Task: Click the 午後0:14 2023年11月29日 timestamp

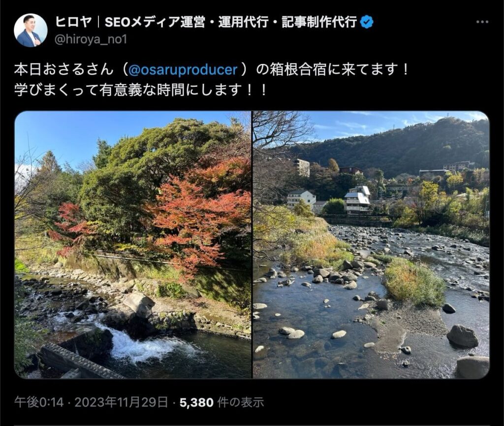Action: click(x=91, y=402)
